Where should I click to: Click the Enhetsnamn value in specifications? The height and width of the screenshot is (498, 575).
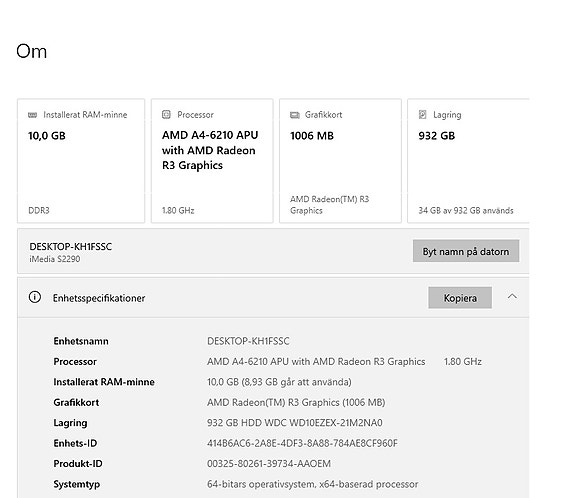pos(248,341)
